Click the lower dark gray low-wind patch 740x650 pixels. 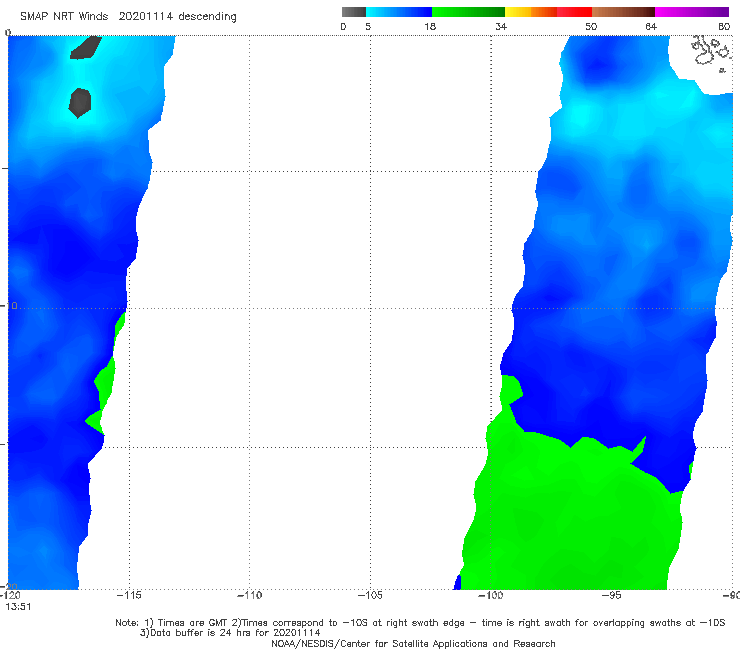coord(80,102)
